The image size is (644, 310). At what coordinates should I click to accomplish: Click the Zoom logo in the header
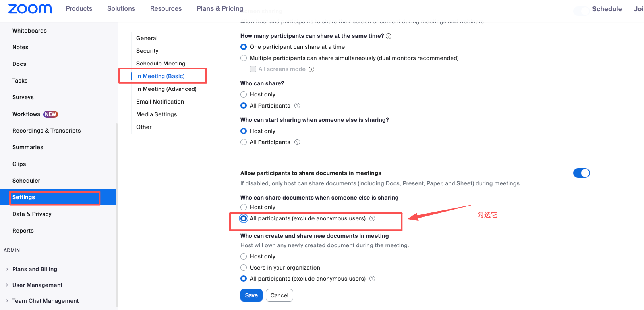coord(30,9)
